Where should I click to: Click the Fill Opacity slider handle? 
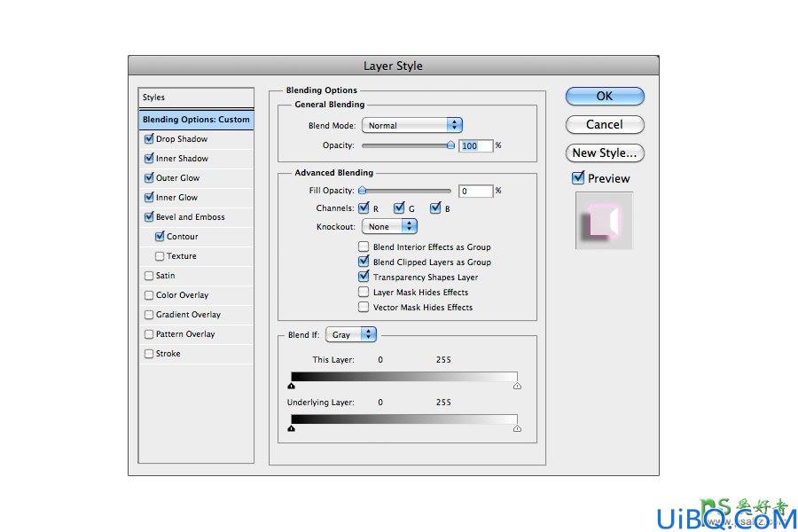363,191
